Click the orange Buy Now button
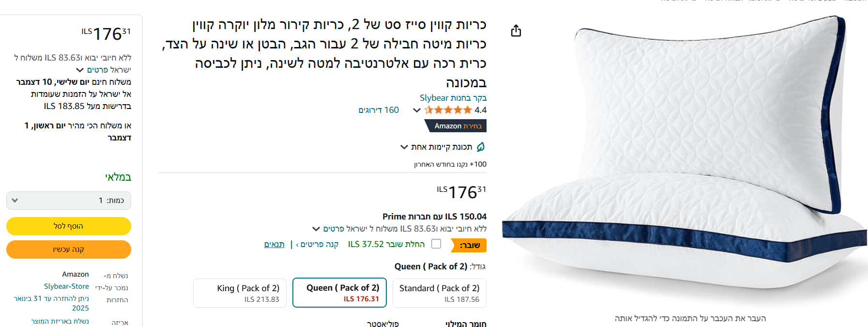 [x=69, y=249]
